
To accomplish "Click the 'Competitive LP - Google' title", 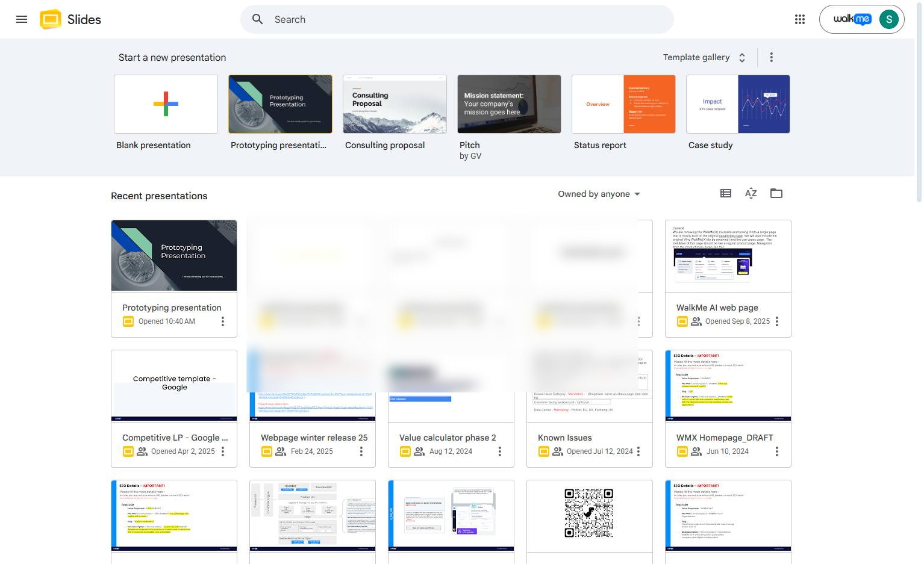I will tap(175, 438).
